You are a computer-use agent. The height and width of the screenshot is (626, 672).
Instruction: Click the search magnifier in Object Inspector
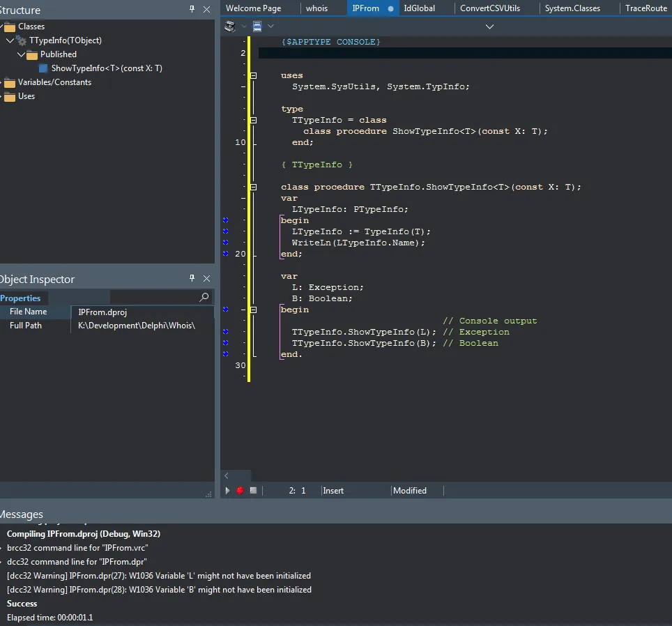click(x=204, y=297)
